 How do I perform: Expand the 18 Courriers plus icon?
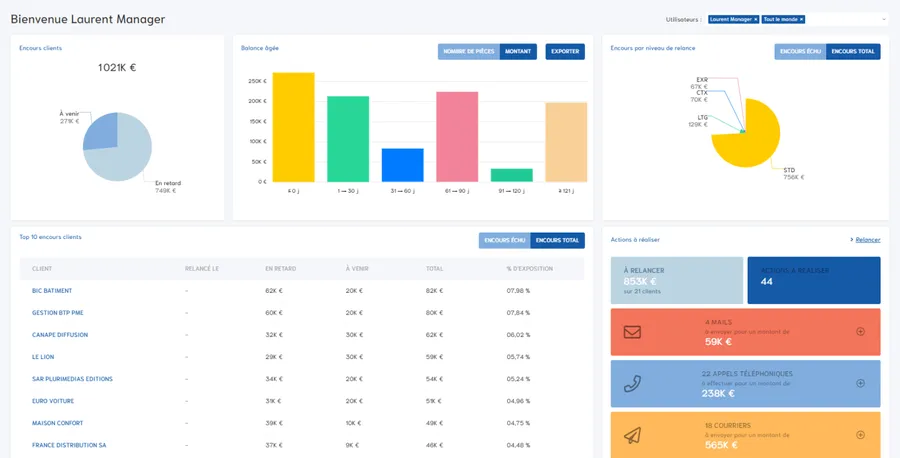pyautogui.click(x=860, y=435)
